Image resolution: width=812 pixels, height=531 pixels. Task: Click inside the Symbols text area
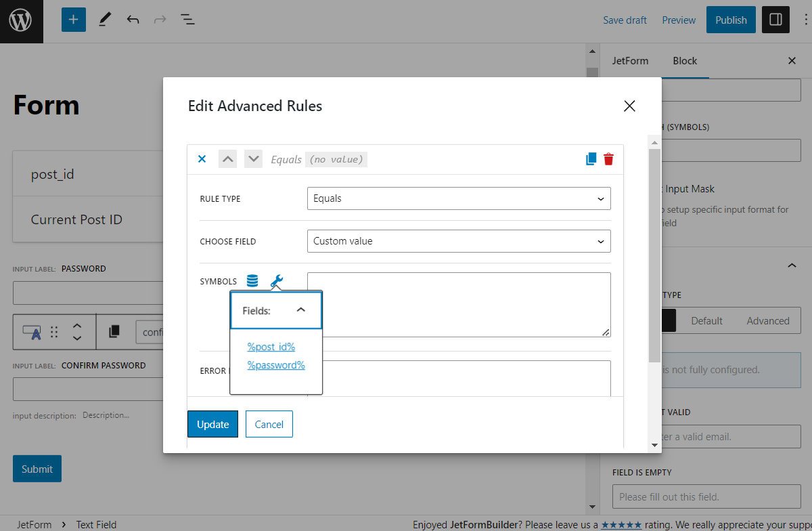(x=458, y=304)
